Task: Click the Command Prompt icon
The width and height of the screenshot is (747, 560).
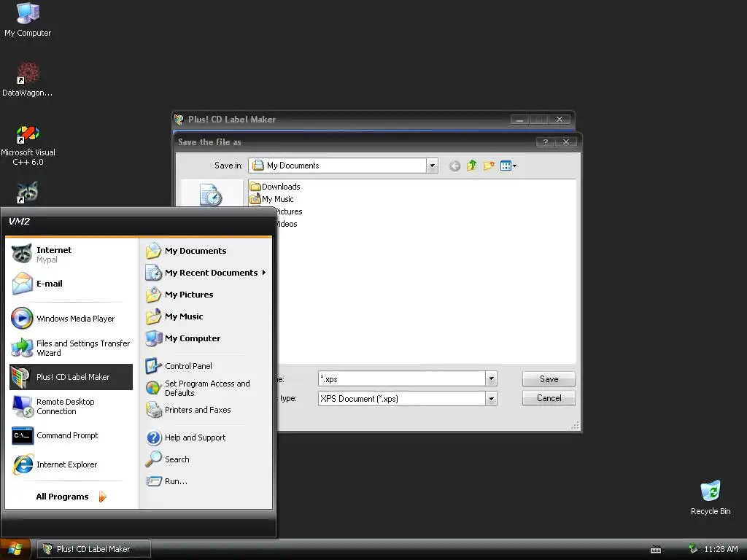Action: click(x=22, y=435)
